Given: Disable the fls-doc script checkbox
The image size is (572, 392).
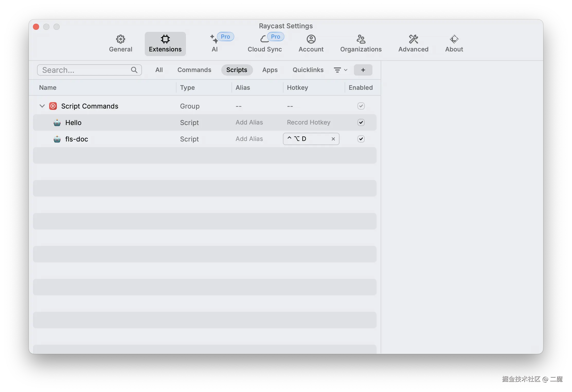Looking at the screenshot, I should (x=361, y=139).
